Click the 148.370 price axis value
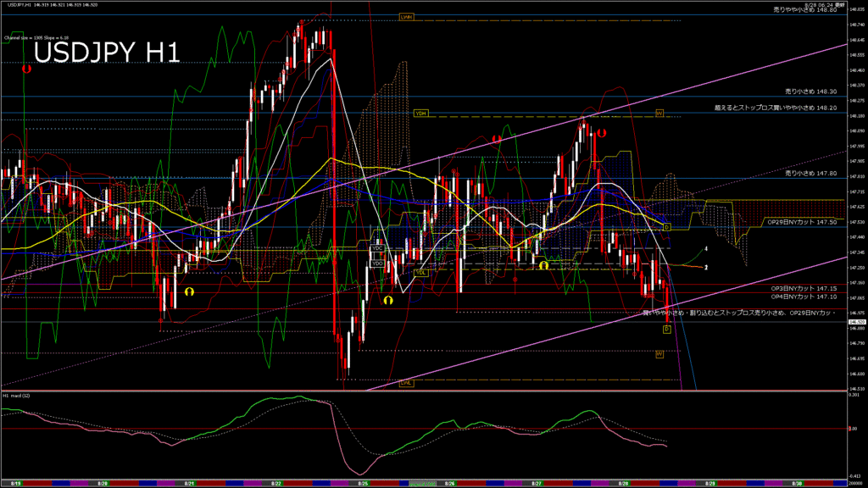 point(858,86)
